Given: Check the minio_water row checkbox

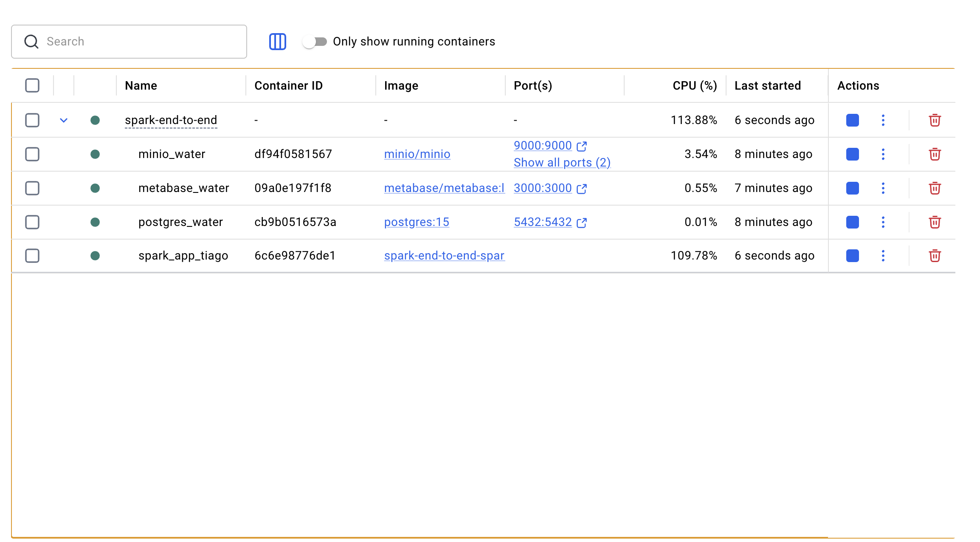Looking at the screenshot, I should tap(32, 154).
